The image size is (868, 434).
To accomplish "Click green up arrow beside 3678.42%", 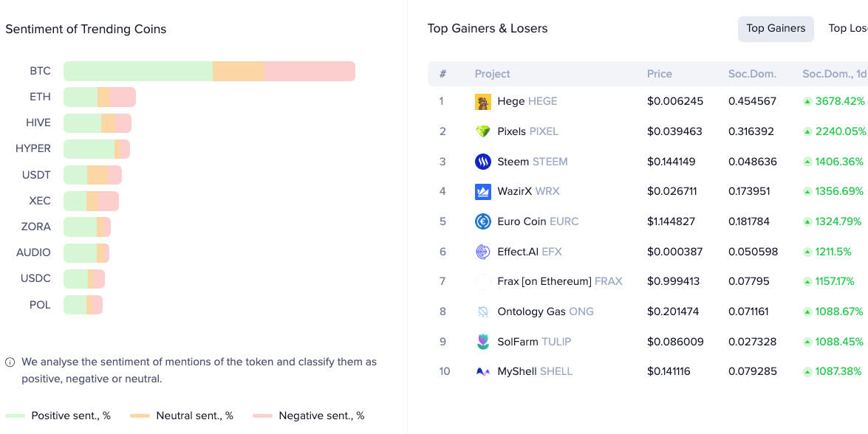I will point(807,102).
